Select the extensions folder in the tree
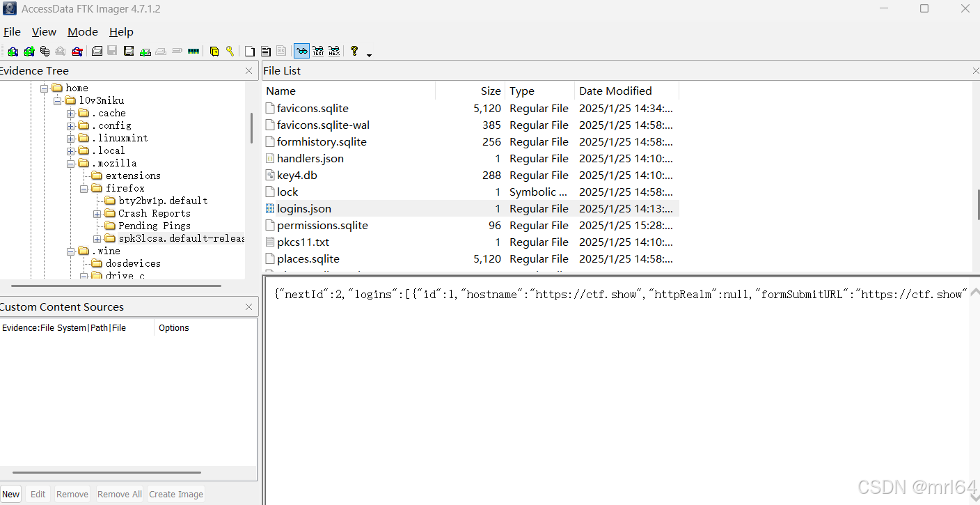 (x=133, y=176)
